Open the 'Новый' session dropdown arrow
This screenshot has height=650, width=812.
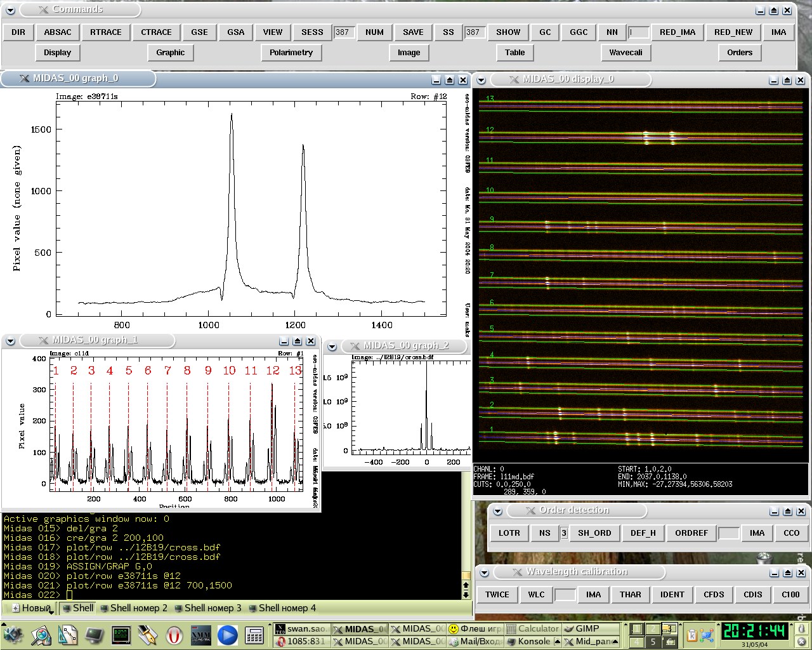[x=51, y=613]
